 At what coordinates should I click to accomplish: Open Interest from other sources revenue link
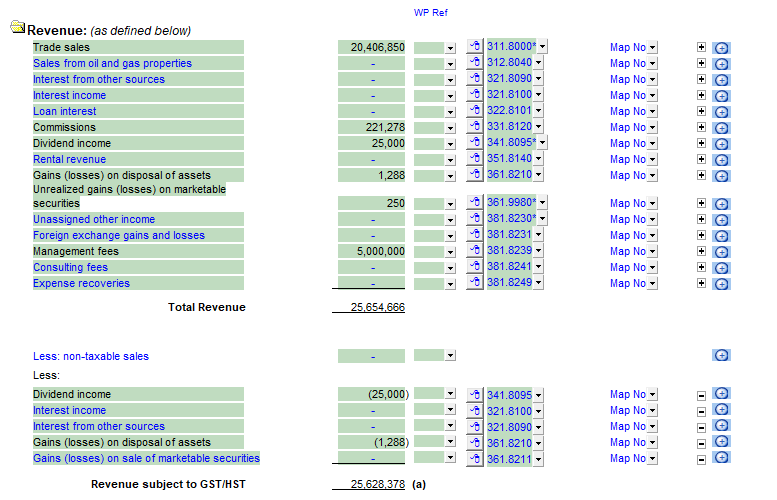point(99,79)
